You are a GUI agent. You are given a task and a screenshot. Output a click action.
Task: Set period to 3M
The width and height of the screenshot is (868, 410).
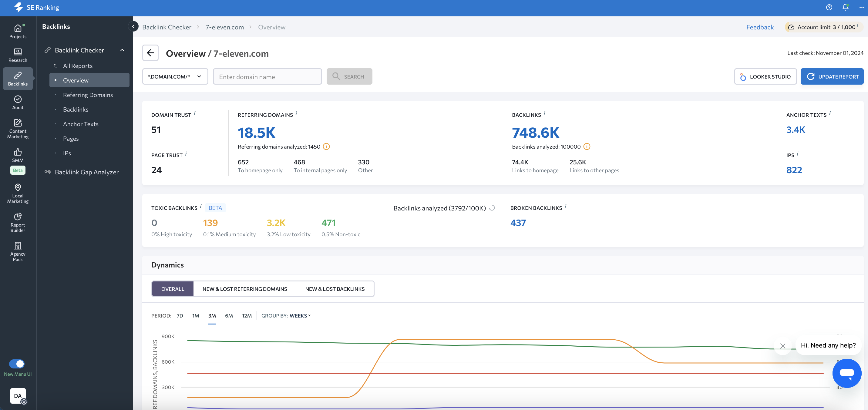tap(212, 316)
